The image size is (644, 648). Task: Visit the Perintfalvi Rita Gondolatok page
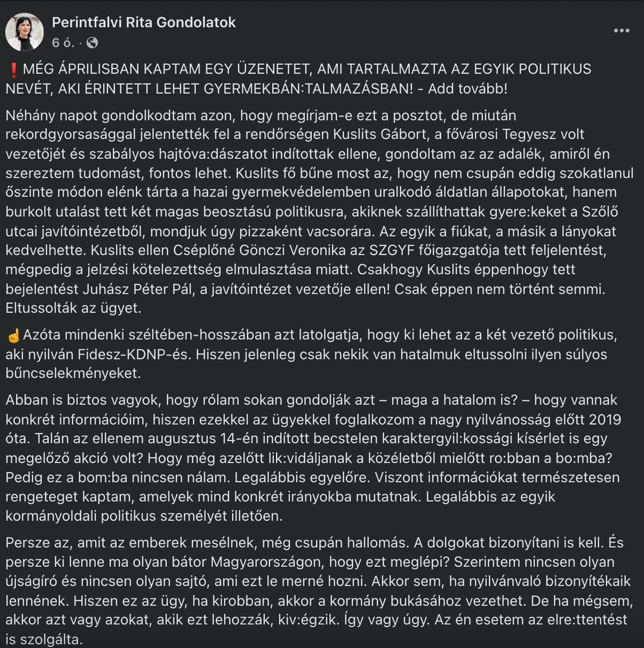(x=144, y=22)
